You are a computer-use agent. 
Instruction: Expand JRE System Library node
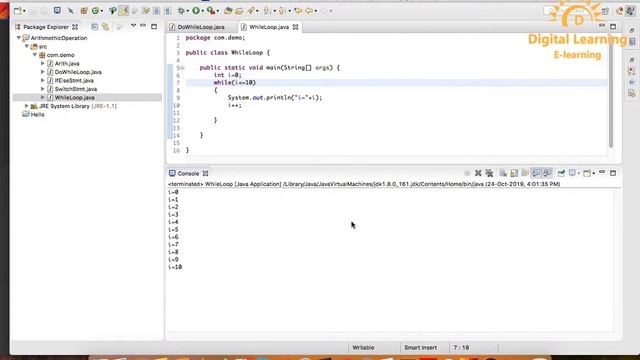27,106
